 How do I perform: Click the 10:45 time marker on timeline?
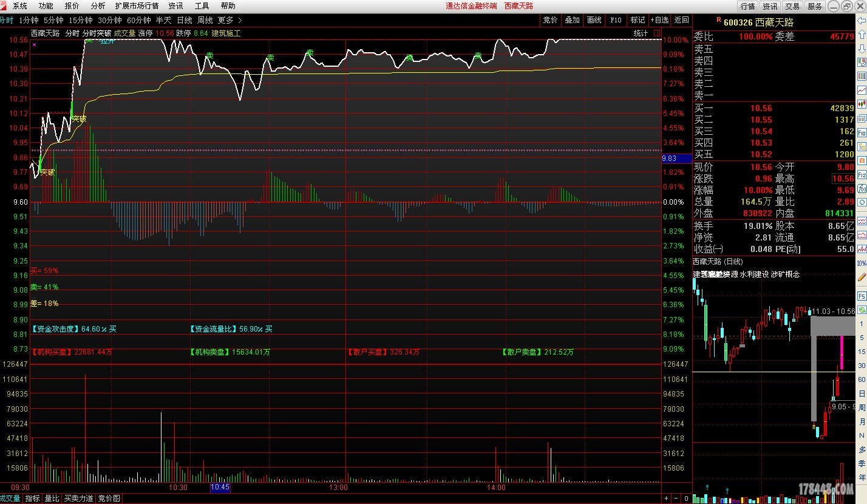(x=220, y=487)
